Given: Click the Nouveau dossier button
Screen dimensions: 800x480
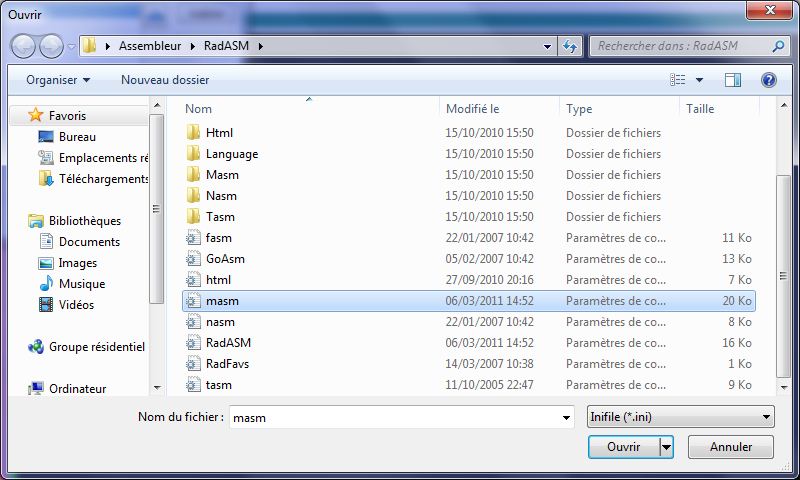Looking at the screenshot, I should click(x=165, y=80).
